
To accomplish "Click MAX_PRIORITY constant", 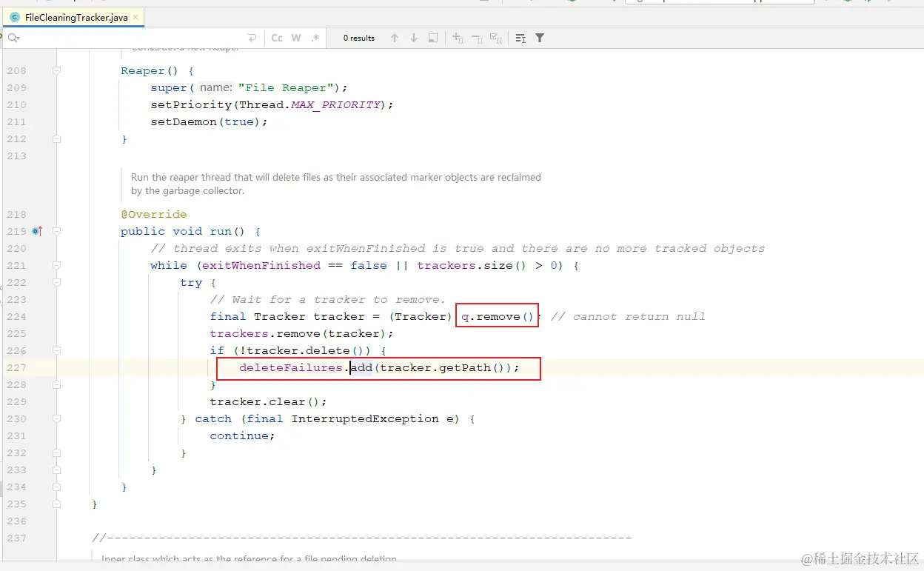I will 335,104.
